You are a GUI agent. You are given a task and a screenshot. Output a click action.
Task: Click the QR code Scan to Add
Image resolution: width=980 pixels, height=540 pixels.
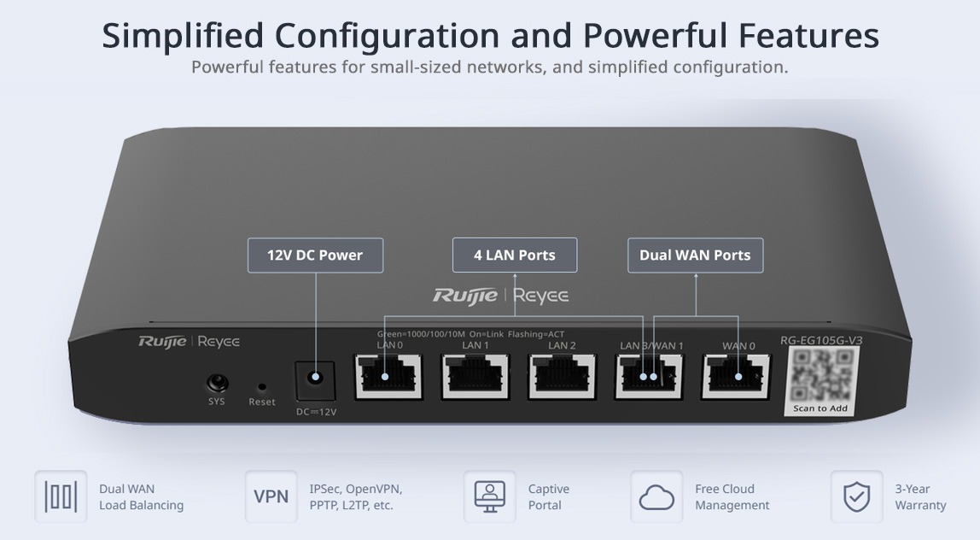(x=821, y=380)
